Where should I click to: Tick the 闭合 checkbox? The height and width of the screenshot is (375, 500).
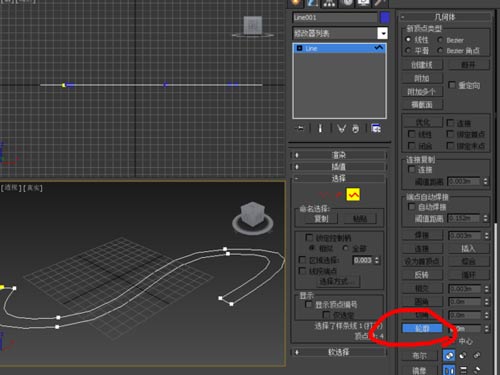pos(411,146)
